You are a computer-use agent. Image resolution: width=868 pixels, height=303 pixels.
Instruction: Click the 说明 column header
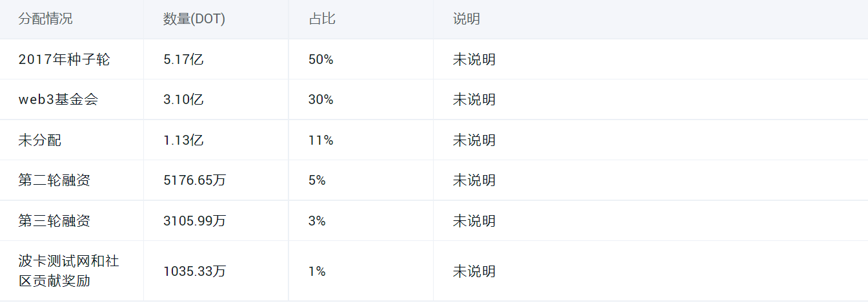coord(467,19)
